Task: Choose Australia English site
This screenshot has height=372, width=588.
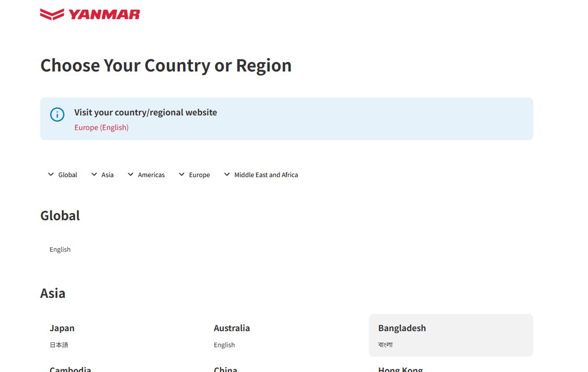Action: click(286, 335)
